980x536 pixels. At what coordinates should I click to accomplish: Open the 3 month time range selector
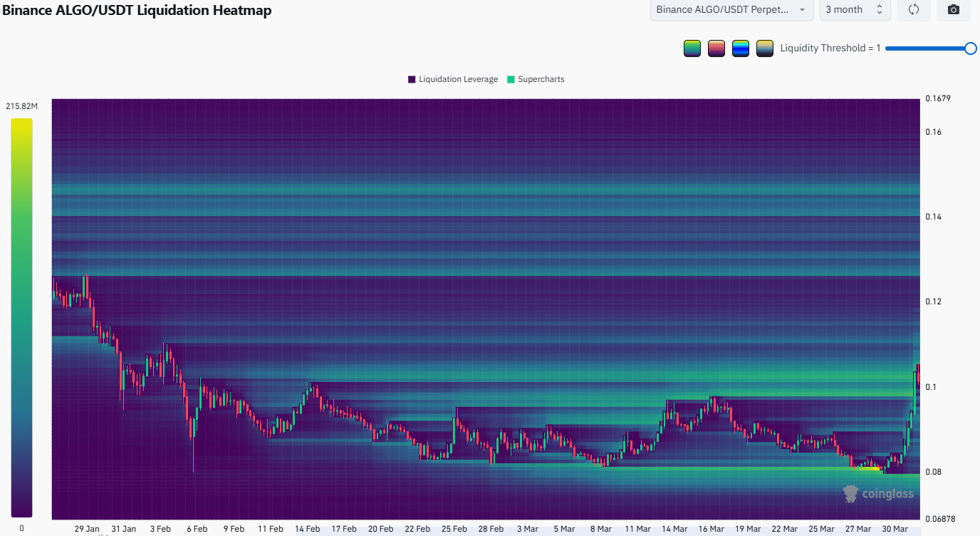(854, 10)
